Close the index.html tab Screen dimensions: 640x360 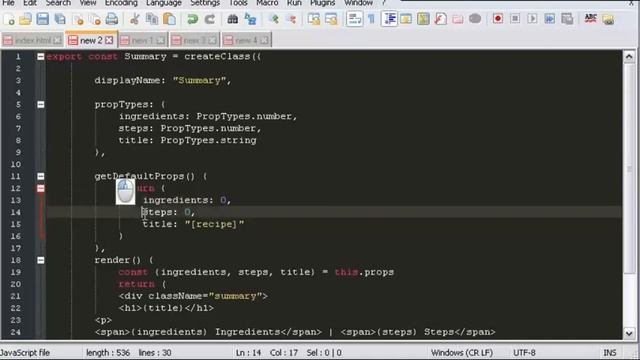[x=58, y=40]
